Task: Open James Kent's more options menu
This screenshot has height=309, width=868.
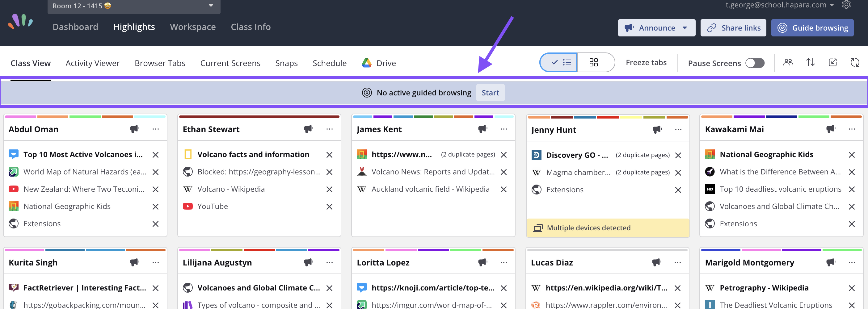Action: click(504, 129)
